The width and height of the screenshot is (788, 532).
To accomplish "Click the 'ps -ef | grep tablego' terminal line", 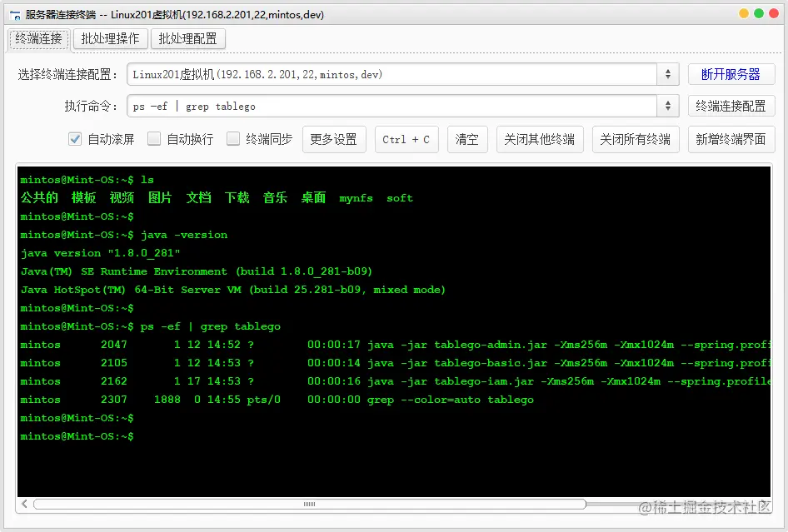I will pyautogui.click(x=150, y=326).
